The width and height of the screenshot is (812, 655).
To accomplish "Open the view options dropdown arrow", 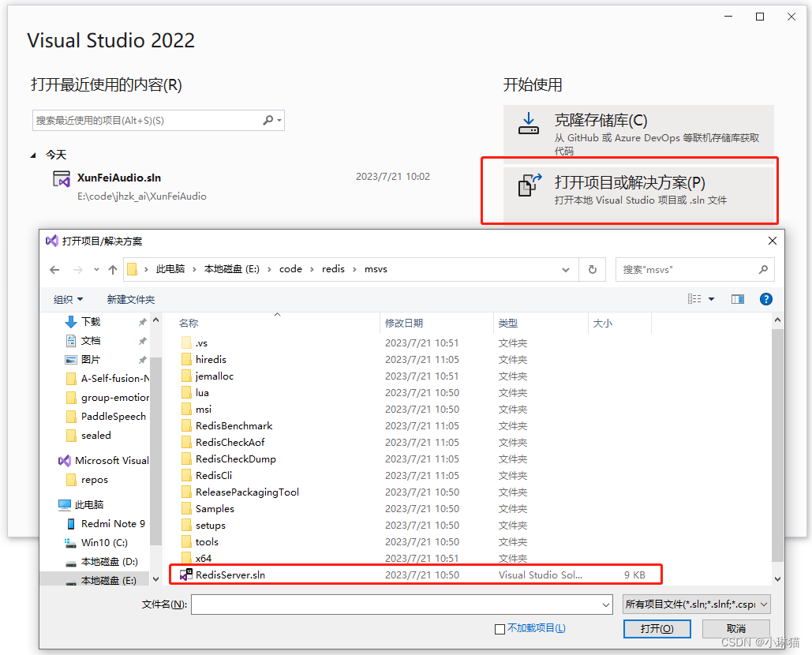I will [x=712, y=299].
